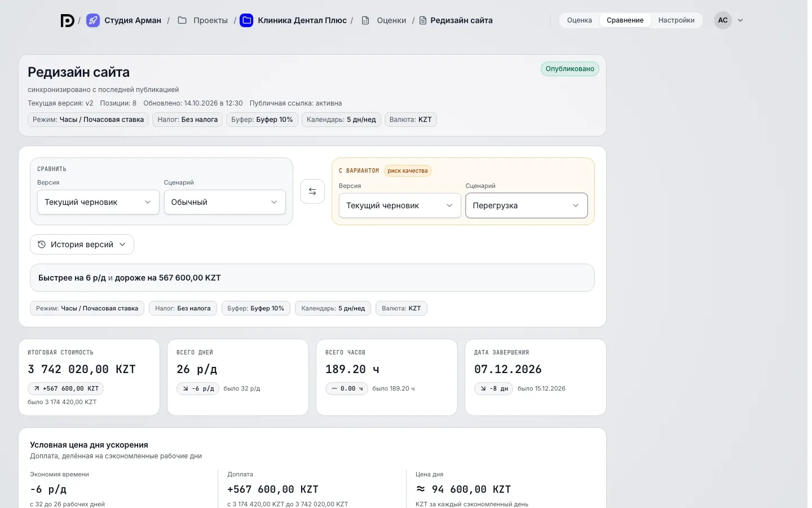The width and height of the screenshot is (812, 508).
Task: Click the Редизайн сайта page icon
Action: [423, 20]
